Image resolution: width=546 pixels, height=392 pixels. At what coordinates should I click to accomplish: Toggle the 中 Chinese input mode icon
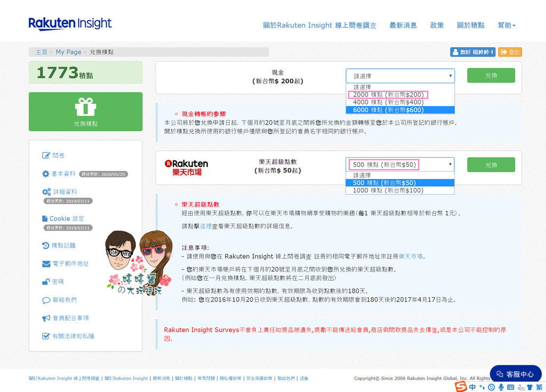click(x=472, y=387)
